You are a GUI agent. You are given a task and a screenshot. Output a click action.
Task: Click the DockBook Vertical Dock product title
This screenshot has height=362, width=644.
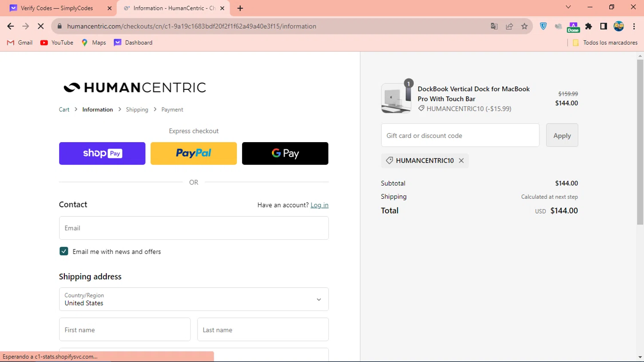[474, 94]
